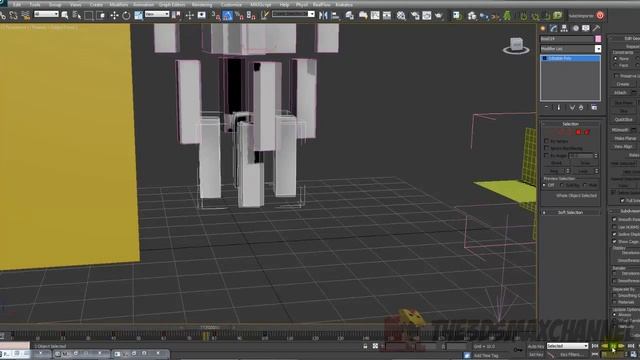Click the Shrink selection button
This screenshot has width=640, height=360.
coord(556,163)
